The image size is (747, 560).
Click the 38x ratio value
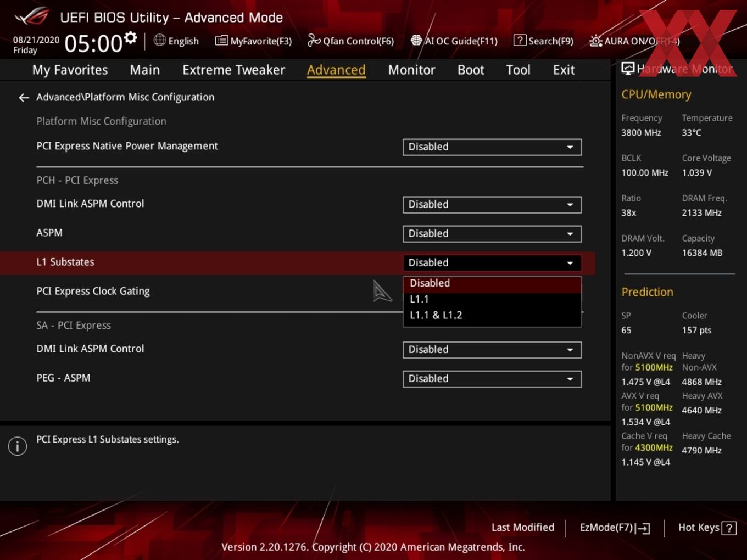(629, 213)
